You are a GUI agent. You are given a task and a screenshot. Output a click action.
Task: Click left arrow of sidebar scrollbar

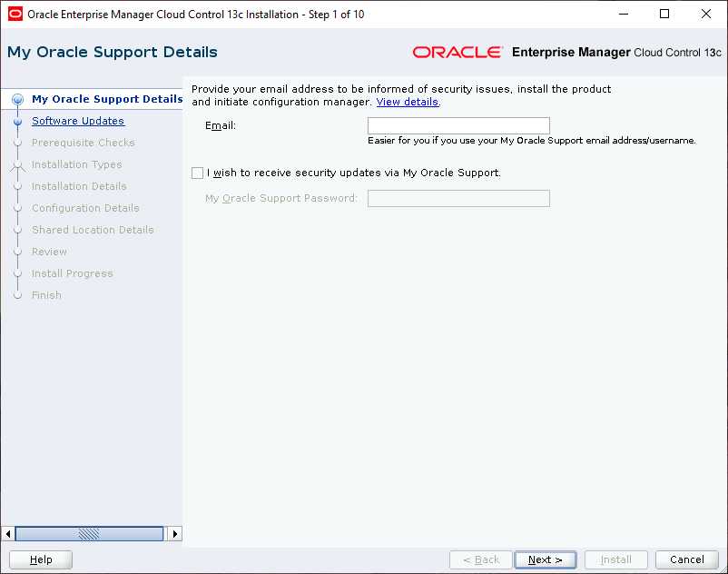point(8,534)
